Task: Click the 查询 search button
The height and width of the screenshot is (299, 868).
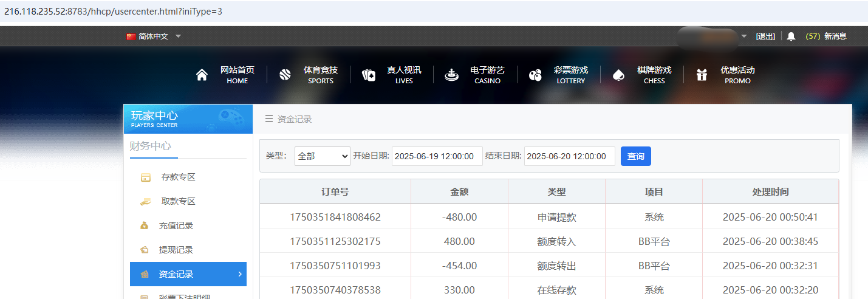Action: point(636,156)
